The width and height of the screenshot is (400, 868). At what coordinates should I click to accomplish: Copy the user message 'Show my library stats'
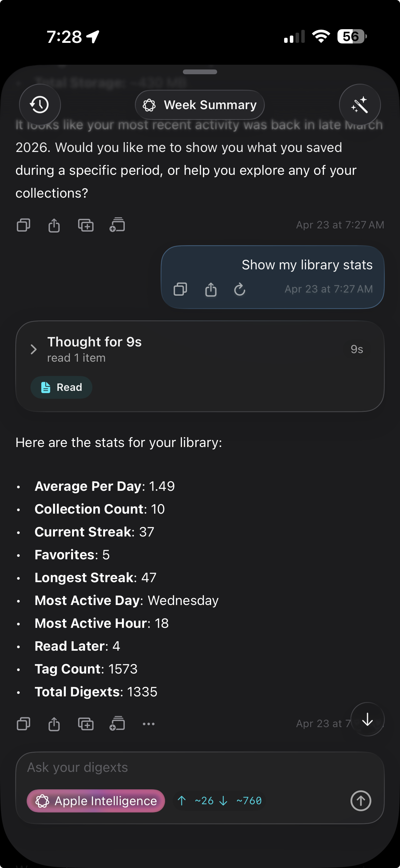point(180,289)
